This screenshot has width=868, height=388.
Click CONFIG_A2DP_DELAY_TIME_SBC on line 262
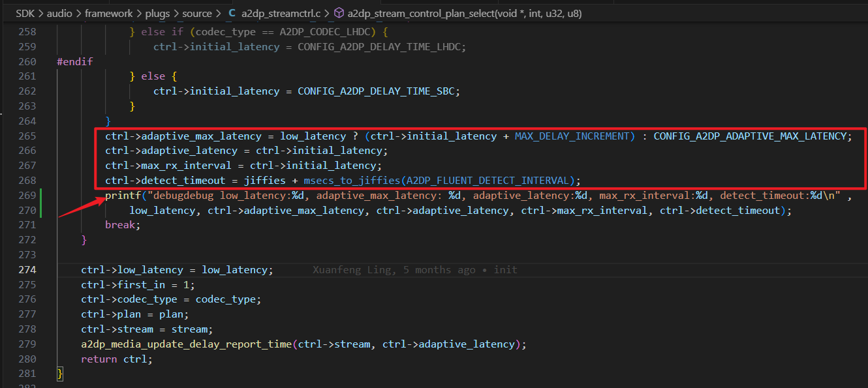tap(376, 91)
